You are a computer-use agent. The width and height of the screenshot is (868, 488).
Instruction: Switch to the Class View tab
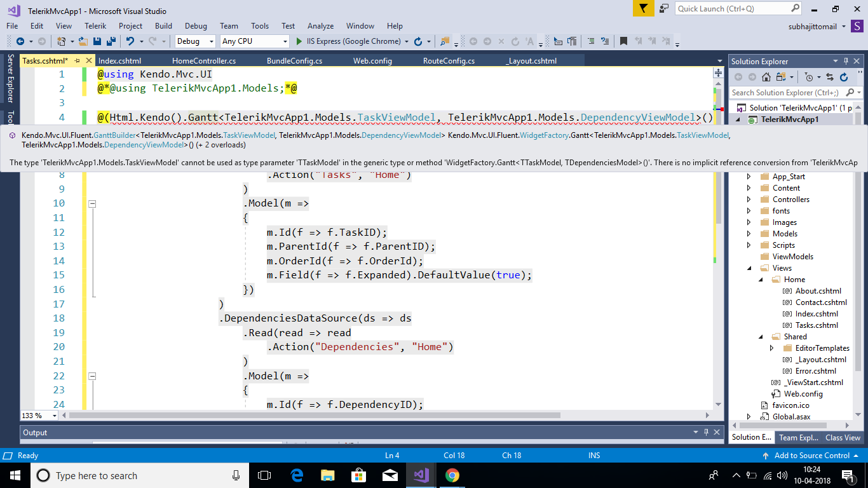point(843,437)
